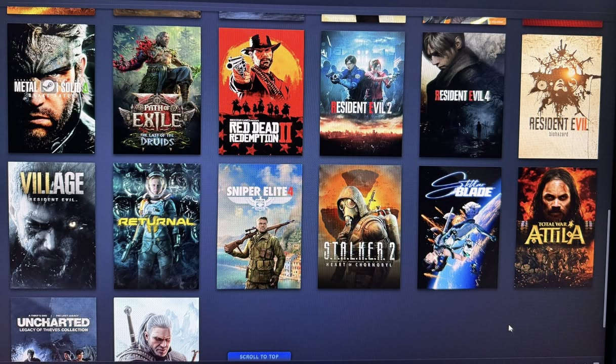Click the Steam logo on the Snake Eater cover
This screenshot has width=616, height=364.
coord(49,84)
